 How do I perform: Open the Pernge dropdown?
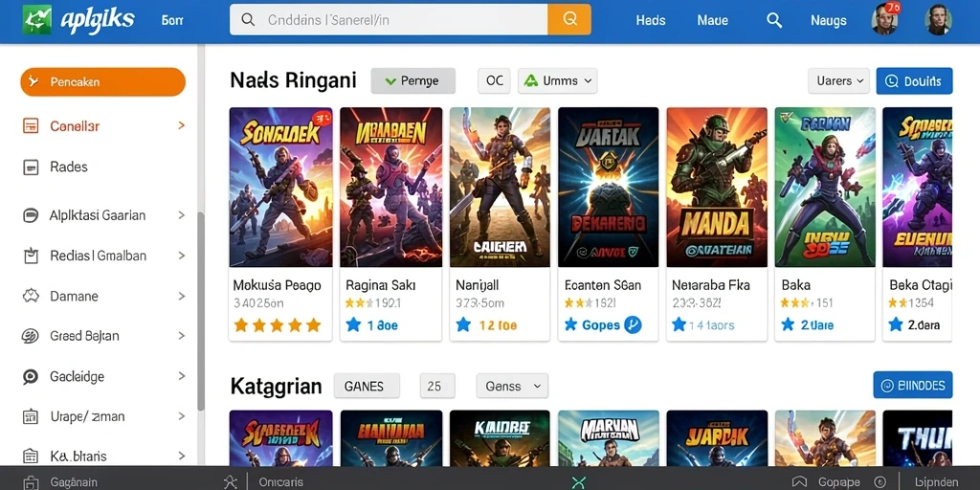pyautogui.click(x=412, y=80)
